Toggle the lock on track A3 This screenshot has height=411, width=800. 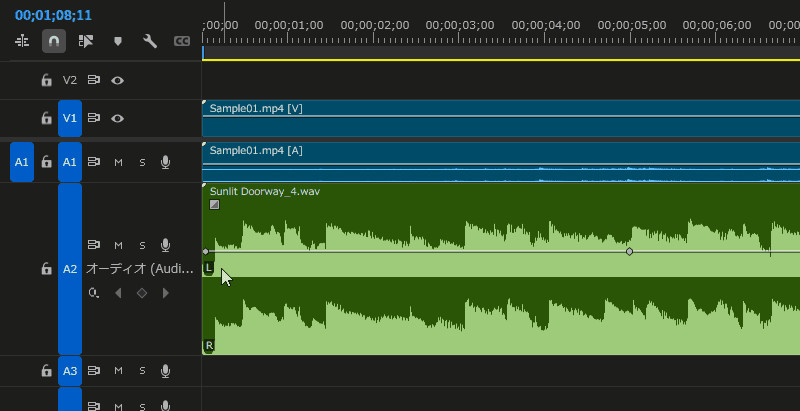click(x=46, y=371)
